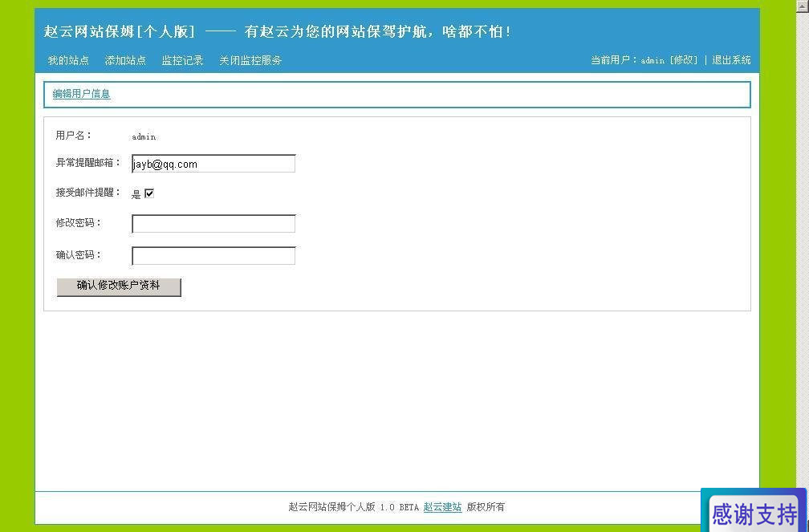Focus the 异常提醒邮箱 email field
The image size is (809, 532).
point(213,164)
